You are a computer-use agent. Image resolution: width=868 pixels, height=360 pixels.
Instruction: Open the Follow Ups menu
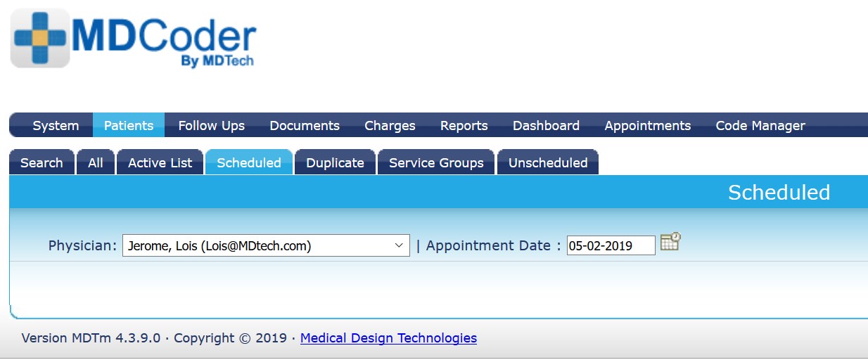(x=212, y=125)
